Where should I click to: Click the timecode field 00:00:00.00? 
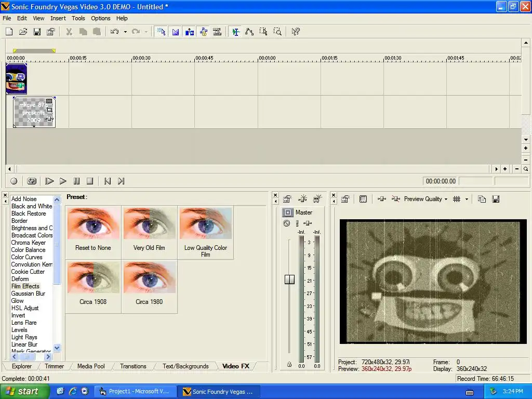click(x=441, y=181)
